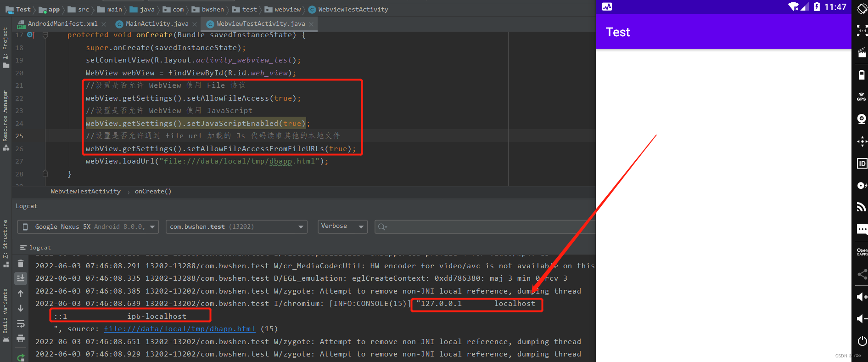
Task: Click the Logcat panel title
Action: (27, 206)
